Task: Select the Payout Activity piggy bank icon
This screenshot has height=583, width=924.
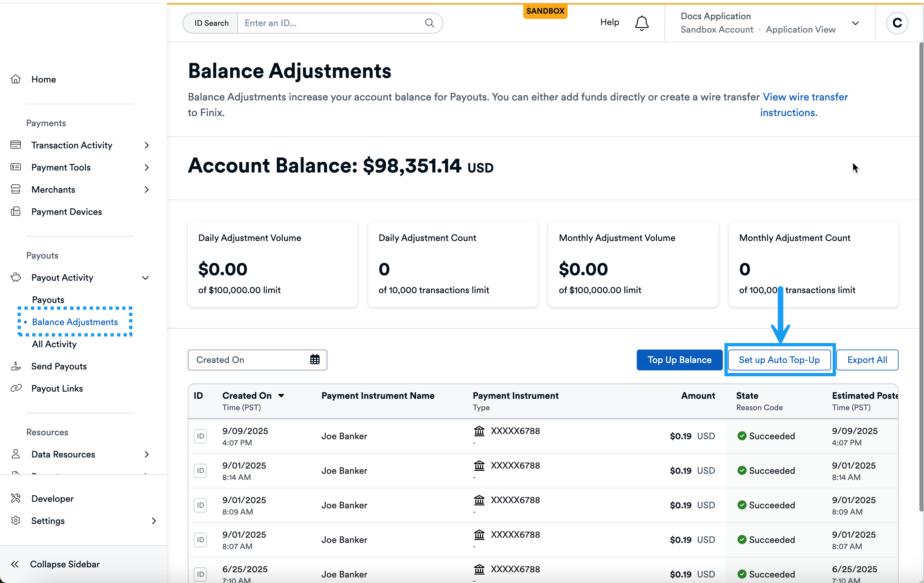Action: (16, 277)
